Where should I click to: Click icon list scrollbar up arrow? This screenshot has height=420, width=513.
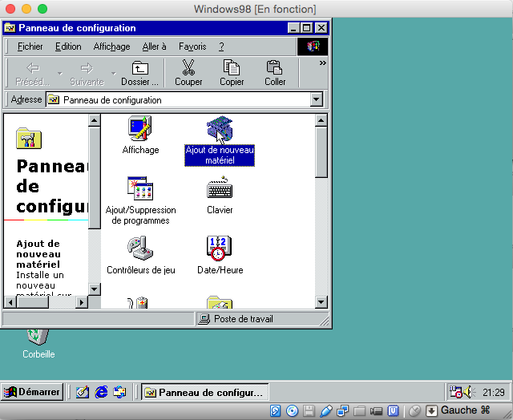(x=321, y=120)
